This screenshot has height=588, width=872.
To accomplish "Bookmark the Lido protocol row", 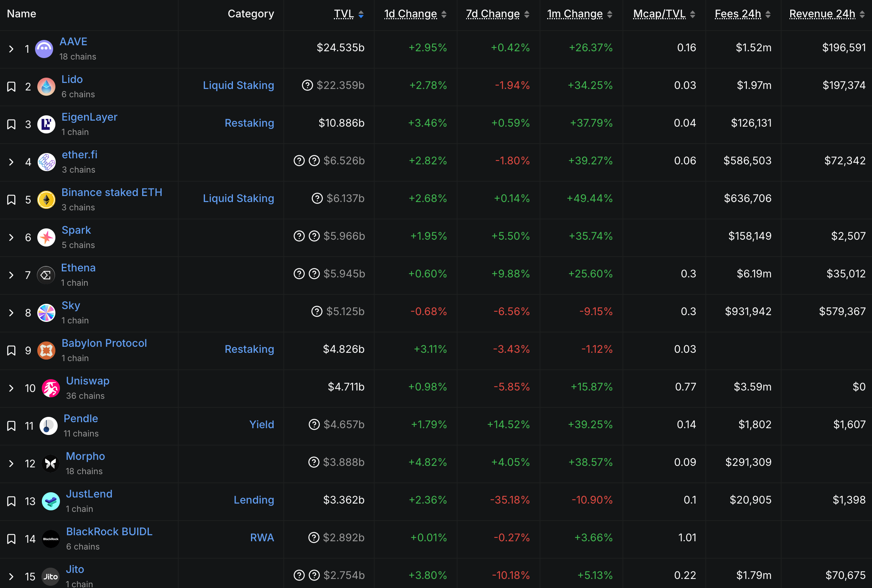I will click(x=11, y=87).
